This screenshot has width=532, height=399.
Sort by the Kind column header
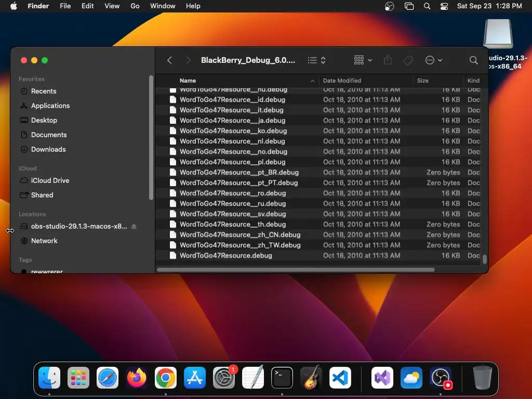473,81
